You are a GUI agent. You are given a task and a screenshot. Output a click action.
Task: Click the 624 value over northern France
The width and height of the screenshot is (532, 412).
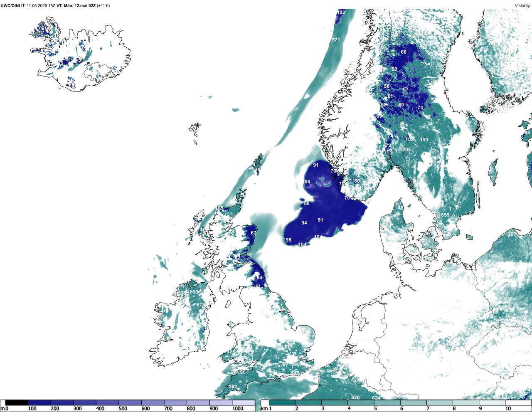click(x=376, y=398)
